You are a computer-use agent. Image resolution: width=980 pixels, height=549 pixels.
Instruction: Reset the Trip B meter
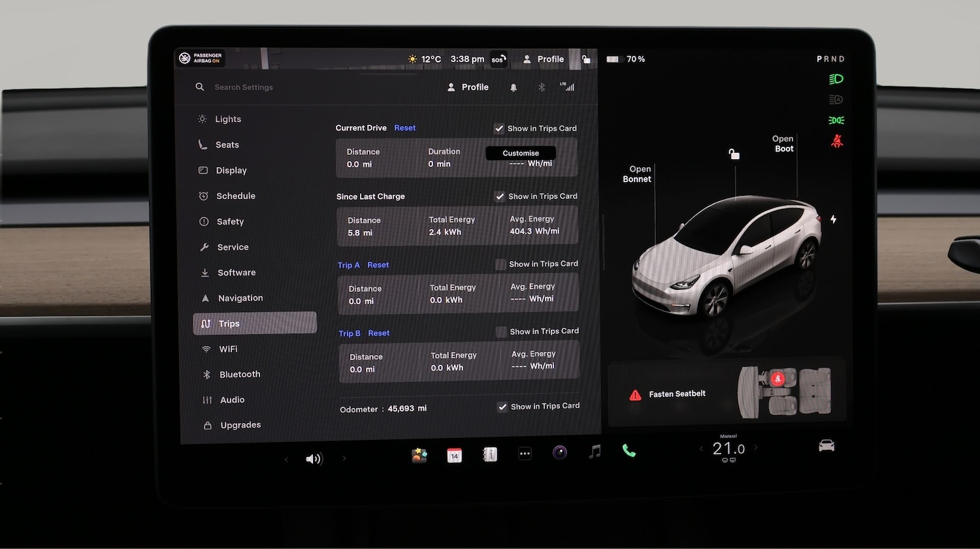click(x=378, y=333)
